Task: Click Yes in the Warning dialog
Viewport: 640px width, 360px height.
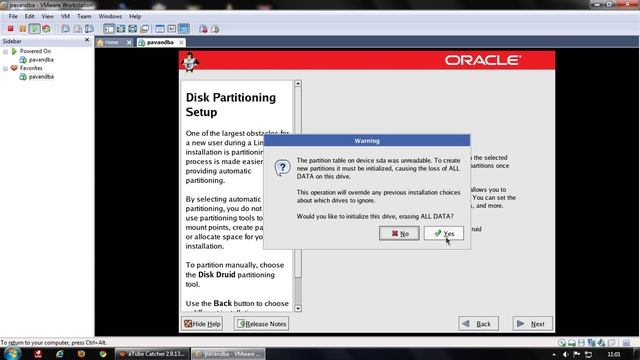Action: point(444,233)
